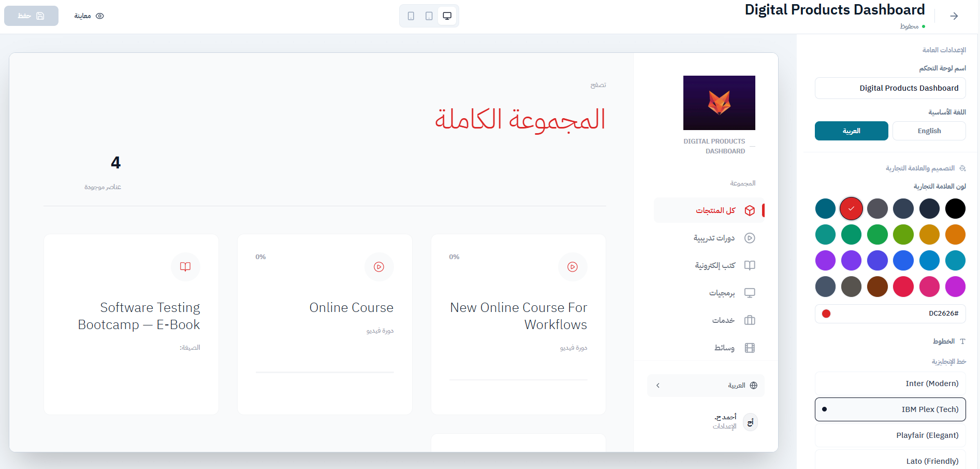Set base language to English
This screenshot has width=980, height=469.
click(x=929, y=131)
